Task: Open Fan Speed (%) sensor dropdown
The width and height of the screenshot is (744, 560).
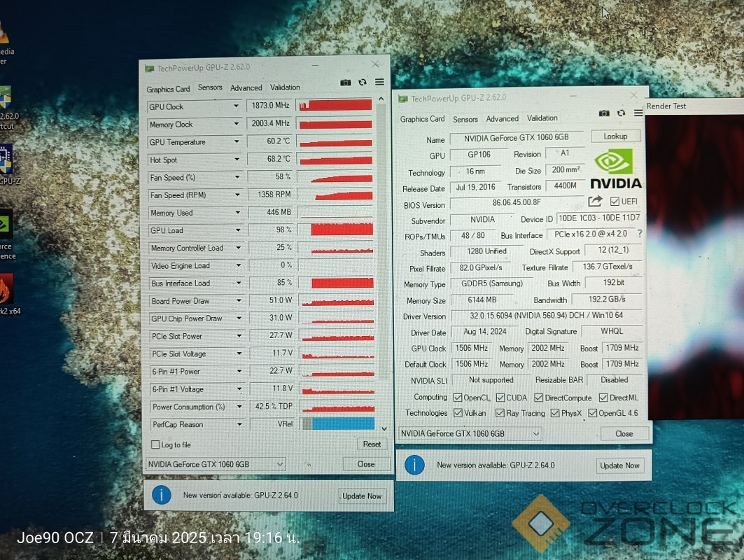Action: [237, 176]
